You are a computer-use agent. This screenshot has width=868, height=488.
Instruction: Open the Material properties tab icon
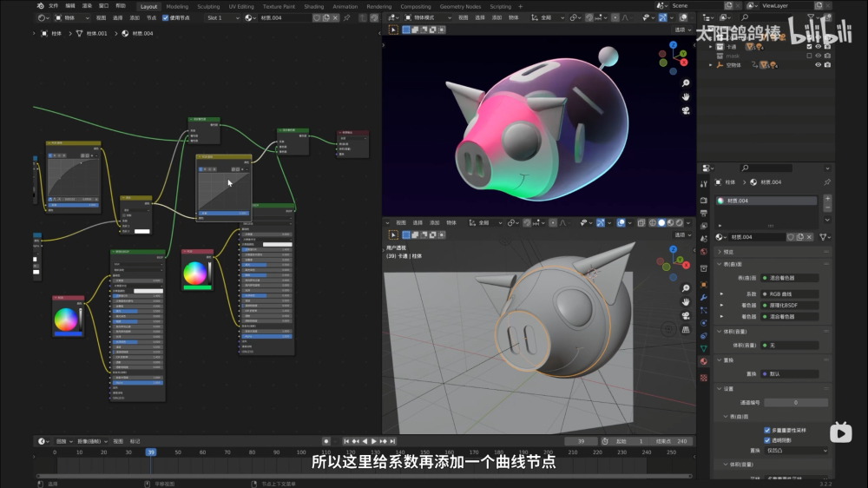point(704,362)
